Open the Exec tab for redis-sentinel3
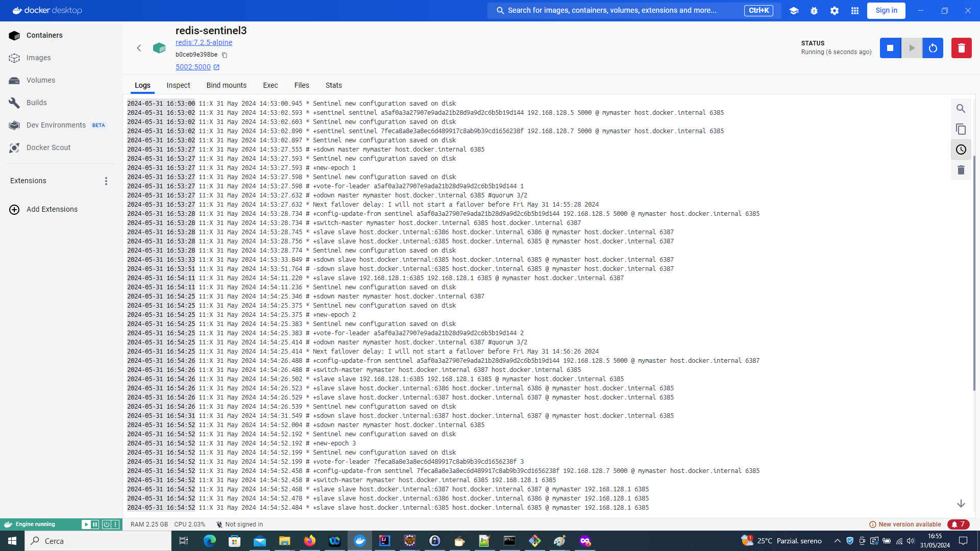The width and height of the screenshot is (980, 551). tap(270, 85)
